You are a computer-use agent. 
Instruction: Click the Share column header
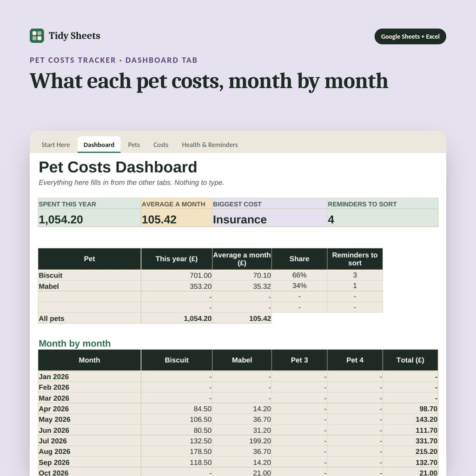pos(299,259)
